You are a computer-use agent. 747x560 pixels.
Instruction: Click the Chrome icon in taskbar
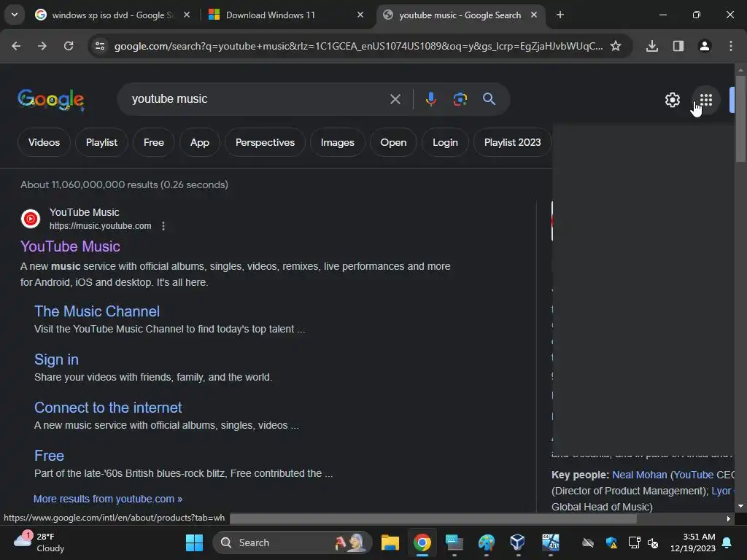422,542
